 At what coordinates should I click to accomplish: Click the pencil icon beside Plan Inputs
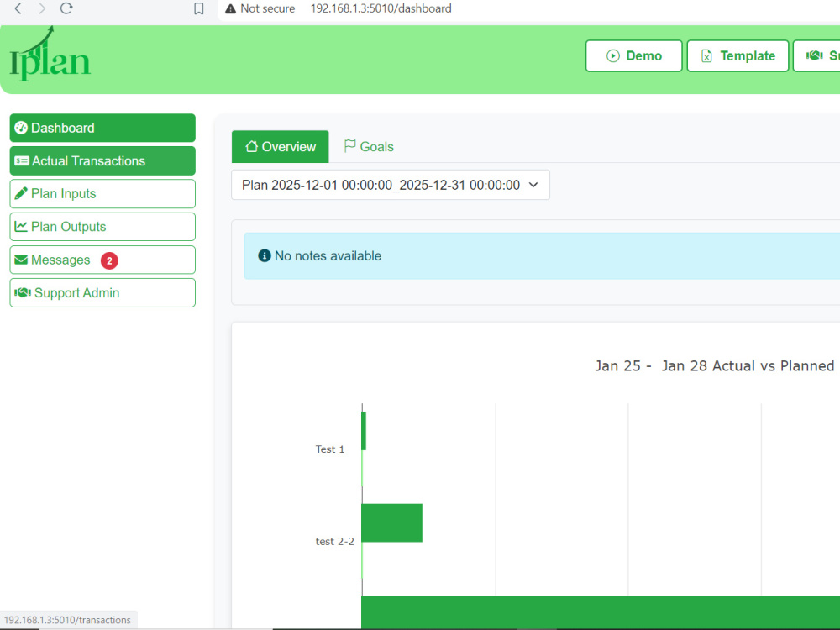click(x=21, y=193)
